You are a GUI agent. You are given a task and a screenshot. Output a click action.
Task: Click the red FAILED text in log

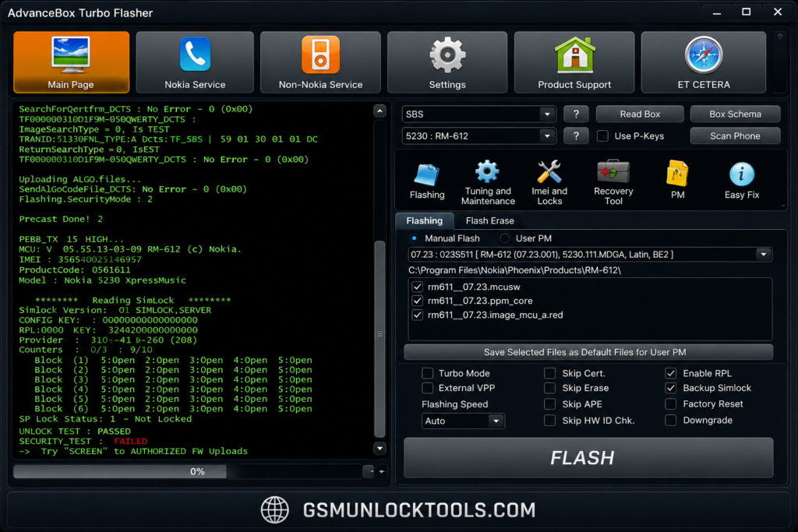tap(131, 441)
